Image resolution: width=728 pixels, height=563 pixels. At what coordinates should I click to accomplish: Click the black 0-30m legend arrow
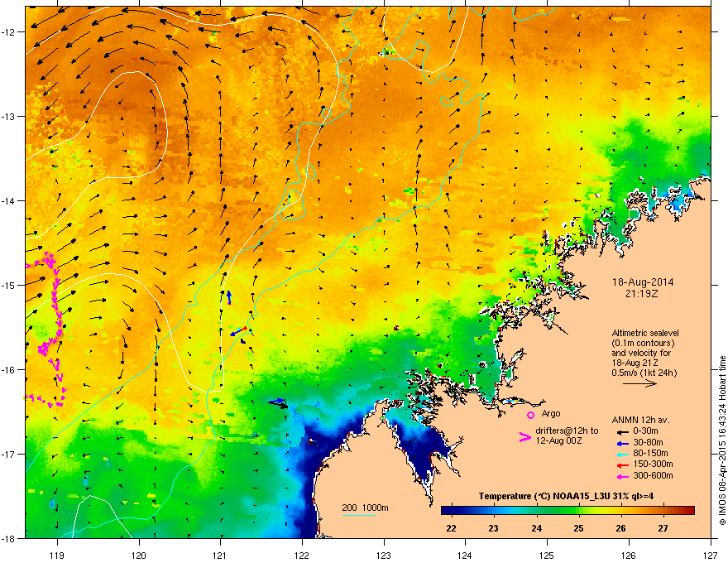tap(622, 431)
